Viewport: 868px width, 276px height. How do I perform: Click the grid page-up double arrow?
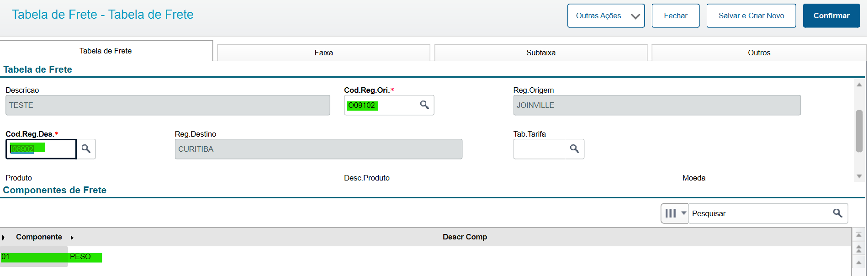pos(858,249)
